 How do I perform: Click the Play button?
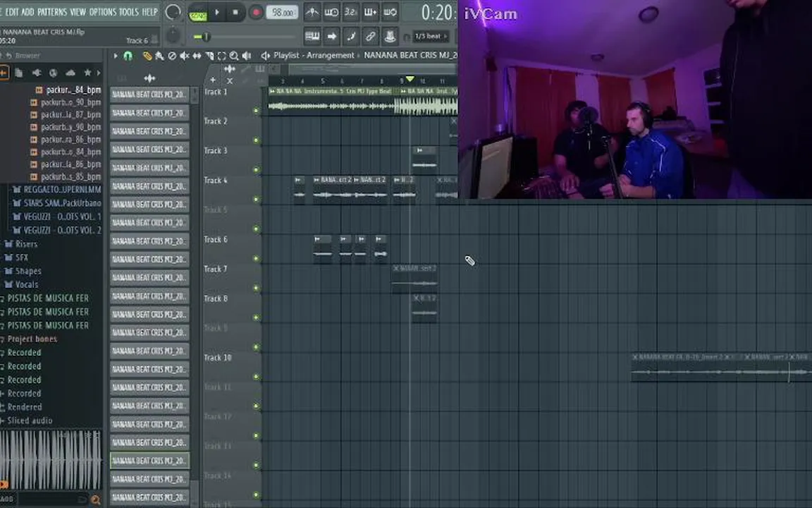(217, 13)
